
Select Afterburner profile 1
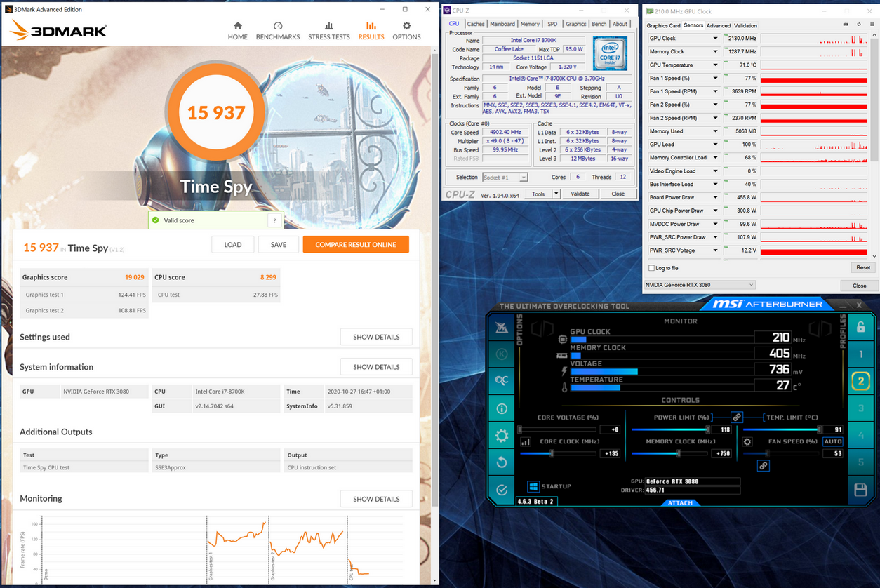coord(860,354)
